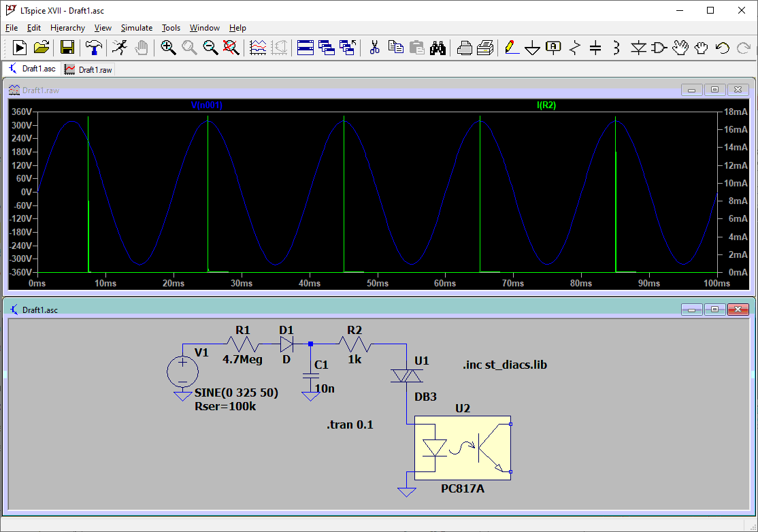
Task: Click the V1 voltage source symbol
Action: [x=183, y=372]
